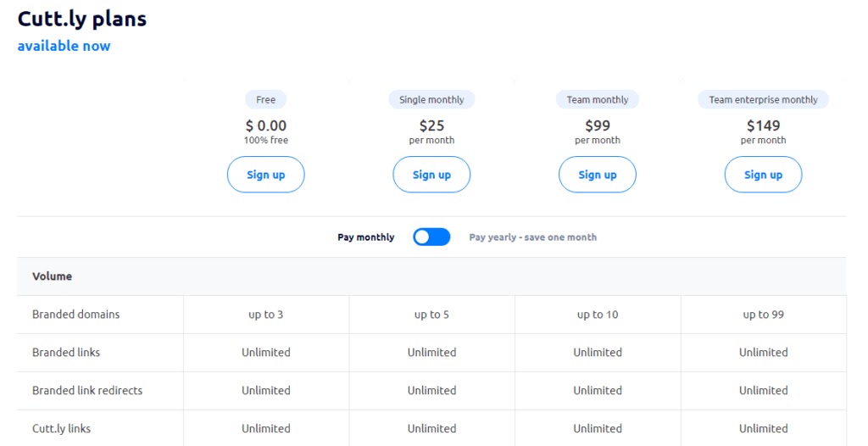Viewport: 868px width, 446px height.
Task: Click the Branded links row label
Action: pos(66,353)
